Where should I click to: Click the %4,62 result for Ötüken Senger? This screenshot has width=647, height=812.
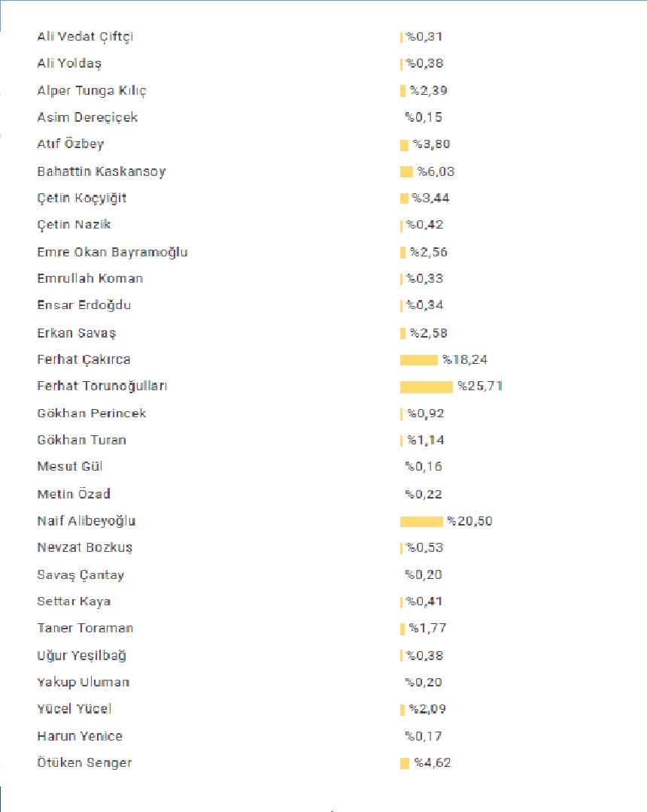pyautogui.click(x=433, y=763)
